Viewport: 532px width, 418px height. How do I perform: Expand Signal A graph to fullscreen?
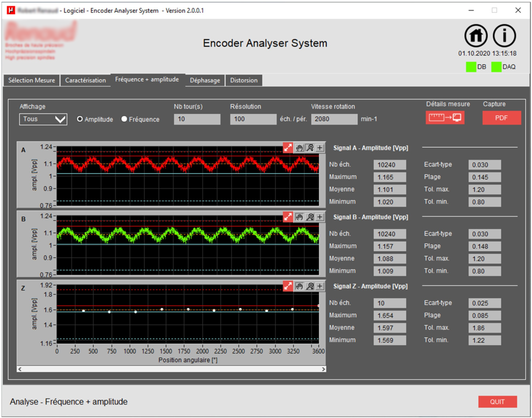(288, 148)
